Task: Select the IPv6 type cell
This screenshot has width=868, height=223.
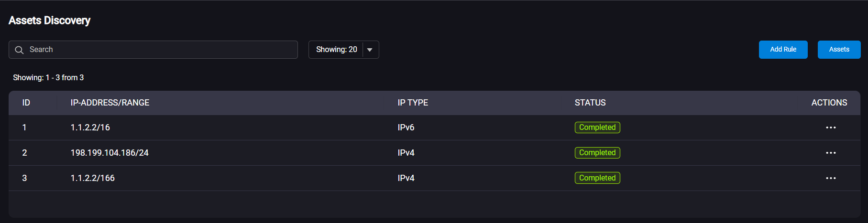Action: 406,127
